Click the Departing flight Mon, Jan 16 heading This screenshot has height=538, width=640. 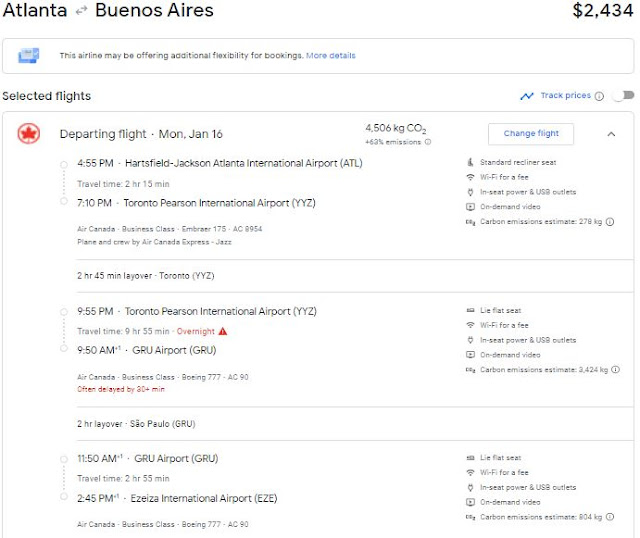coord(141,134)
